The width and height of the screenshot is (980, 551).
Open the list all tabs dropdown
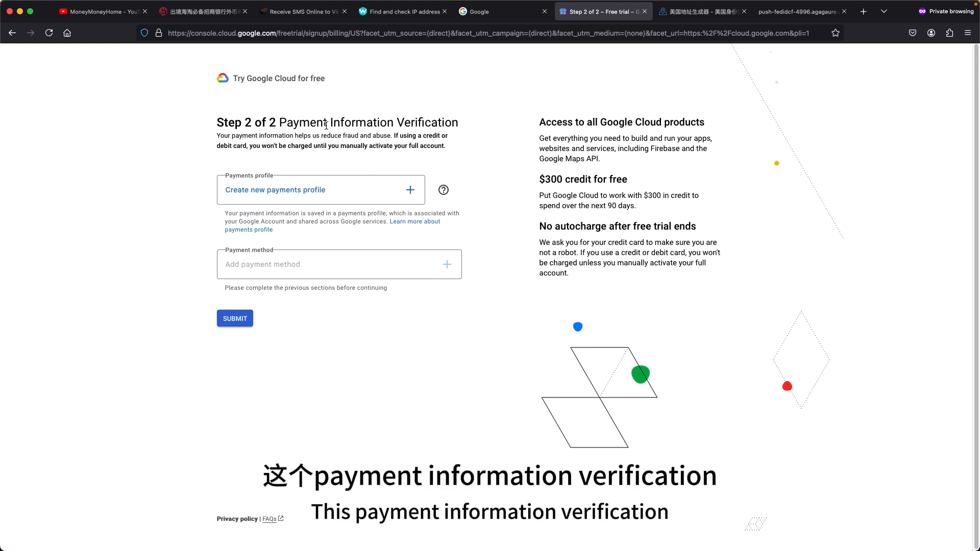(x=884, y=11)
